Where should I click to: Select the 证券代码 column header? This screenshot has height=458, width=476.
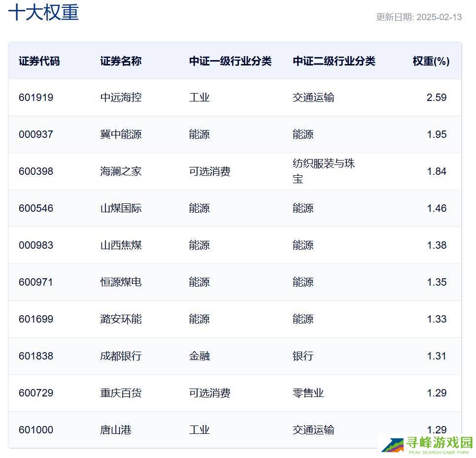coord(39,61)
